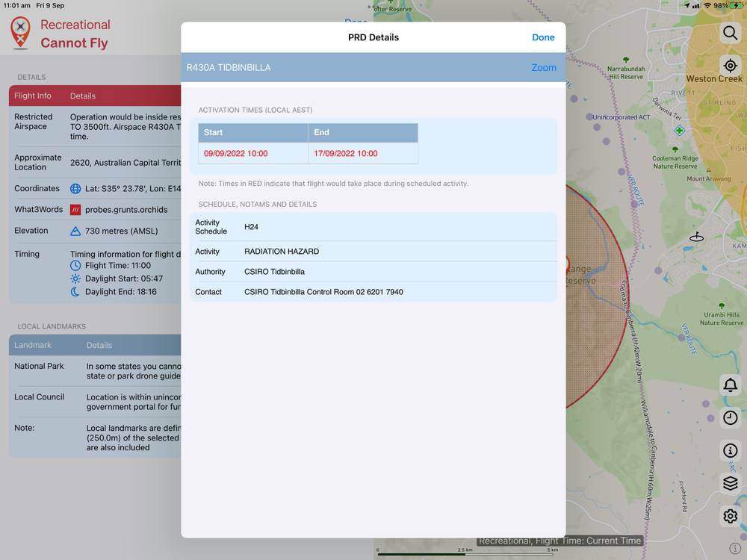Open the map layers stack
The height and width of the screenshot is (560, 747).
click(x=730, y=483)
